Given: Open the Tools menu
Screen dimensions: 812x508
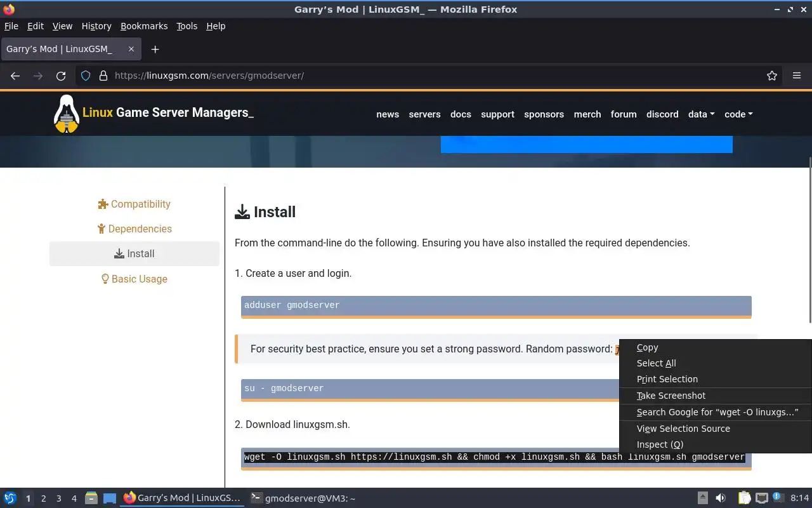Looking at the screenshot, I should [187, 26].
